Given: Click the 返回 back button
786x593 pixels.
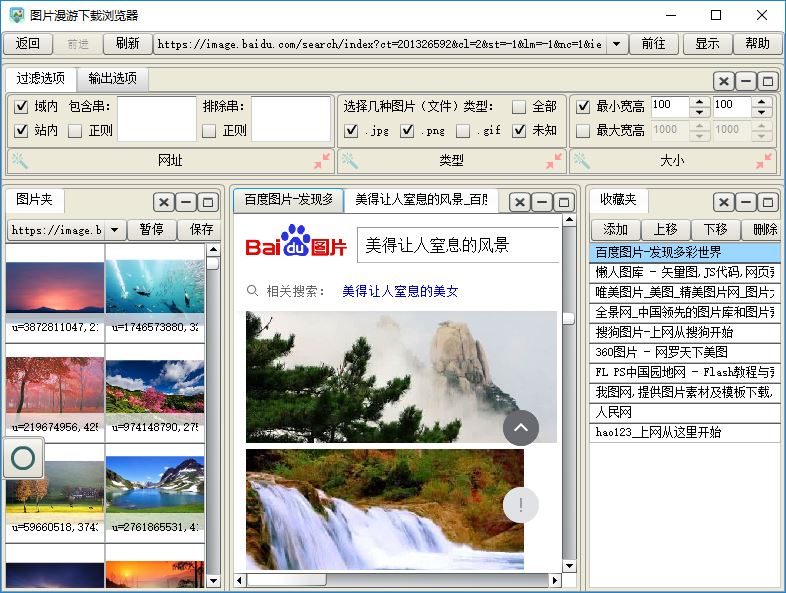Looking at the screenshot, I should (x=28, y=44).
